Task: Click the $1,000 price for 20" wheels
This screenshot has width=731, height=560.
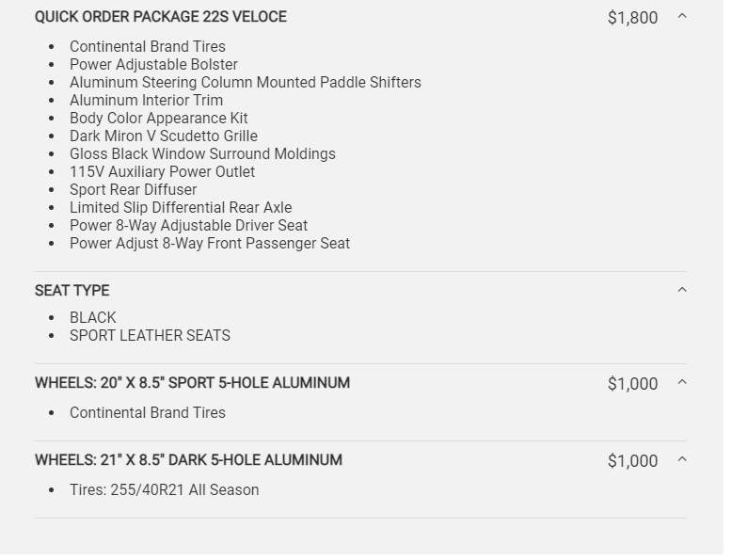Action: pos(632,384)
